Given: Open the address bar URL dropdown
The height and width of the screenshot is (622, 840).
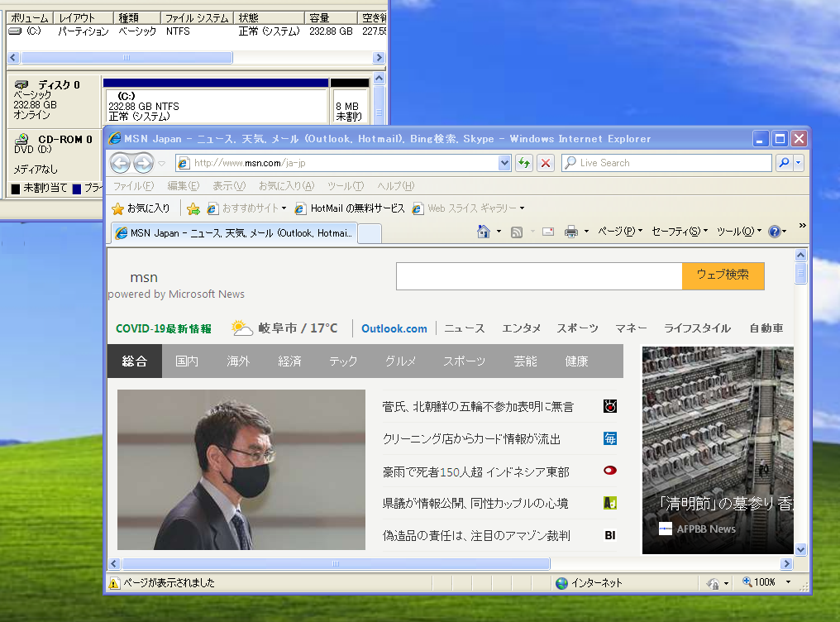Looking at the screenshot, I should 504,163.
